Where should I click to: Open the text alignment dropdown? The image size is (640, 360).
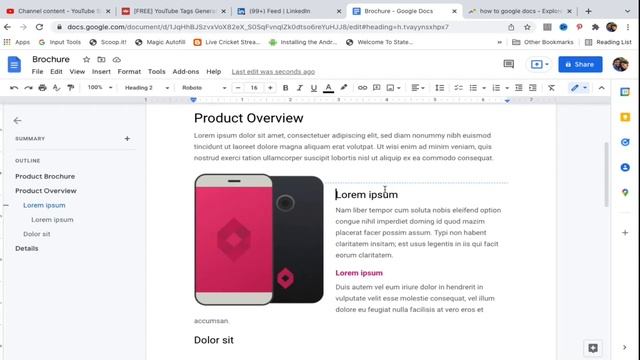418,88
